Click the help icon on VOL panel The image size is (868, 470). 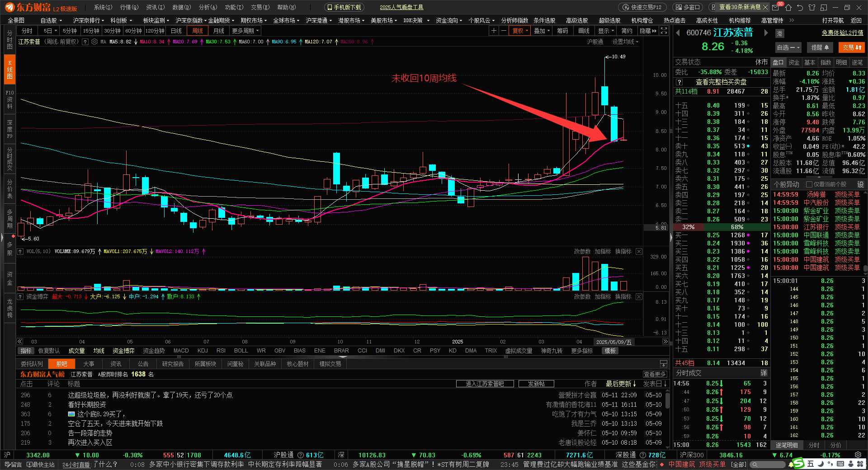click(x=20, y=251)
